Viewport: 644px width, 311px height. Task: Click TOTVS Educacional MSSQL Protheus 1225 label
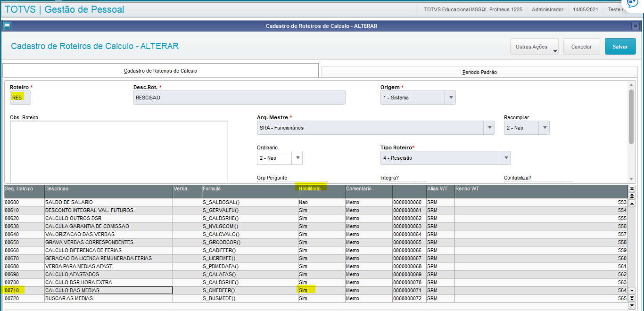pyautogui.click(x=473, y=9)
